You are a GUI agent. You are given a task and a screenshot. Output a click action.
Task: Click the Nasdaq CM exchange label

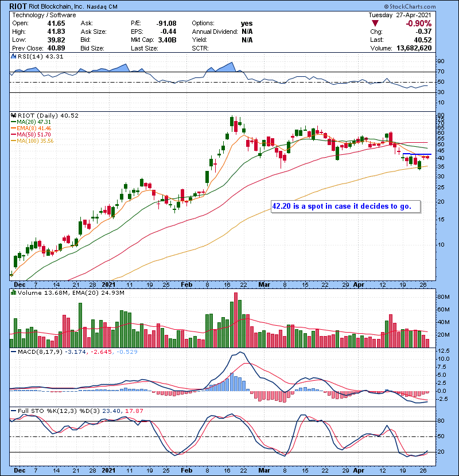[102, 7]
